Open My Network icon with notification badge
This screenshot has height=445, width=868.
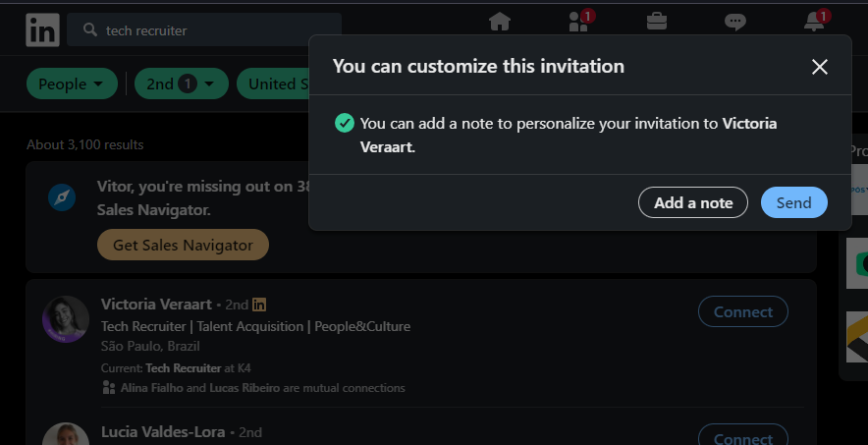[x=578, y=22]
